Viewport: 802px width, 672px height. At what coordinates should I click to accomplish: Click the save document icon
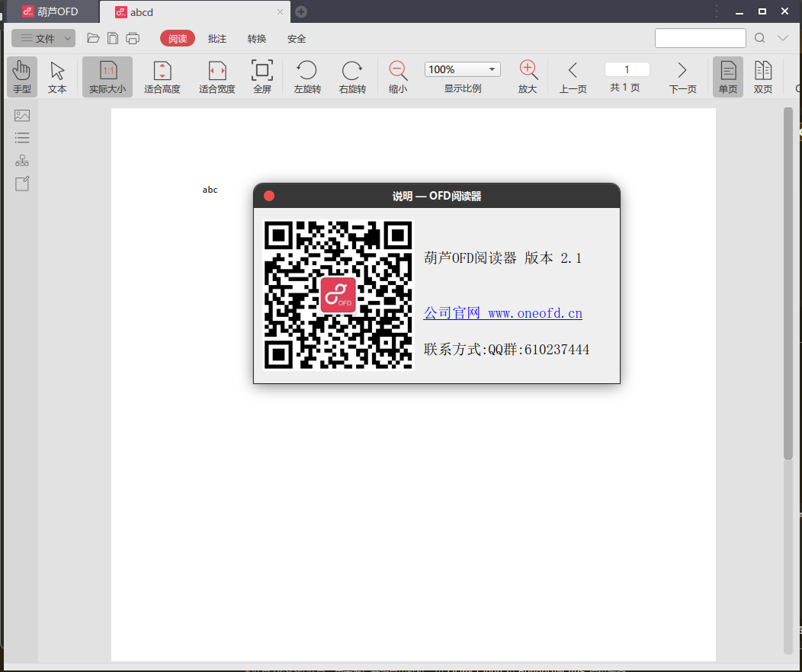[x=113, y=38]
